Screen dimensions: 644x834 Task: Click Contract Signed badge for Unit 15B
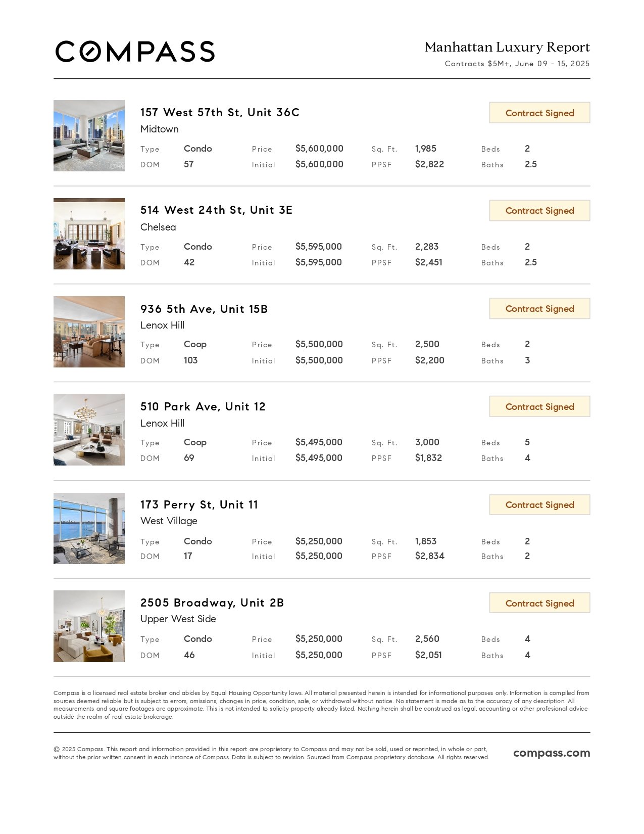point(539,308)
